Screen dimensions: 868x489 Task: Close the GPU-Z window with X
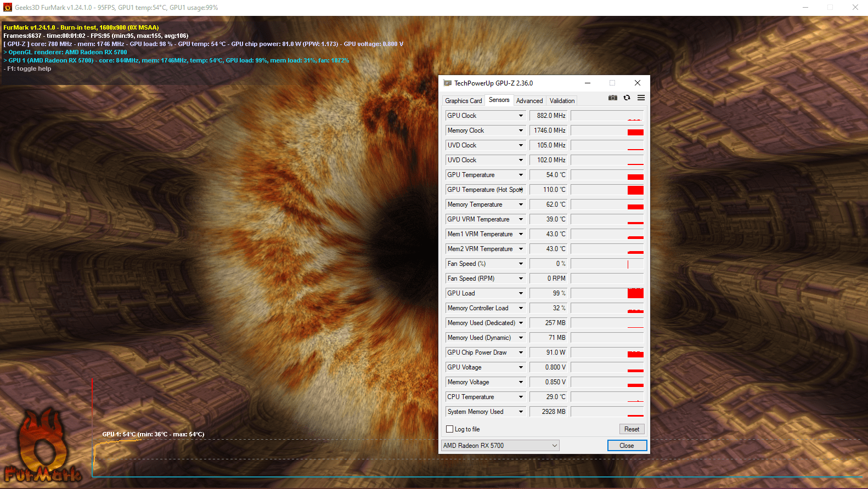(x=638, y=83)
